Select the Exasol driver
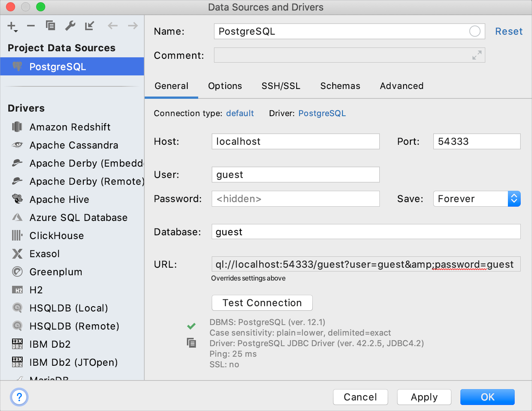This screenshot has height=411, width=532. click(72, 254)
